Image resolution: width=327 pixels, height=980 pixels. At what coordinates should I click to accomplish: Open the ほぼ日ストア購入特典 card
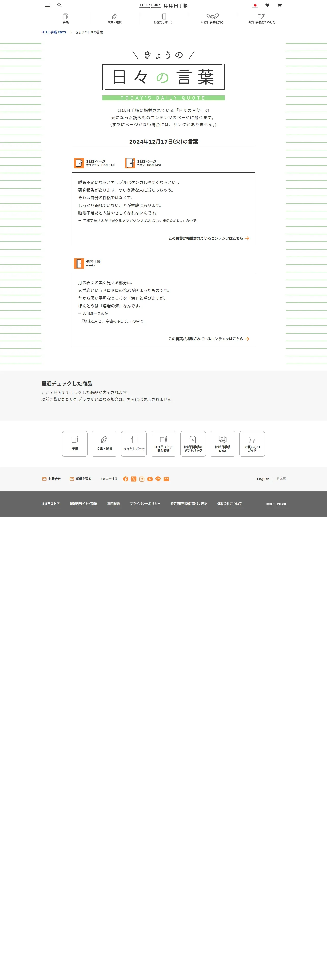tap(164, 444)
